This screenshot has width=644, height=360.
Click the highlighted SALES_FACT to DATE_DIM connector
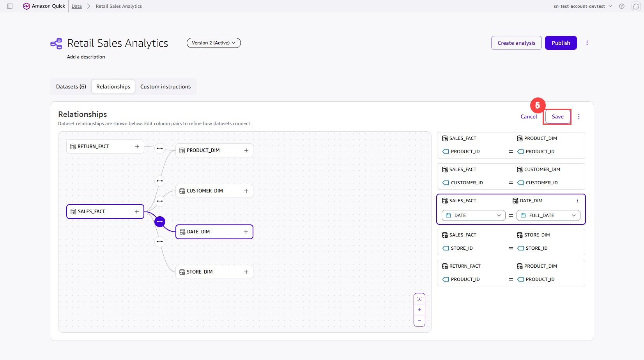pos(160,222)
